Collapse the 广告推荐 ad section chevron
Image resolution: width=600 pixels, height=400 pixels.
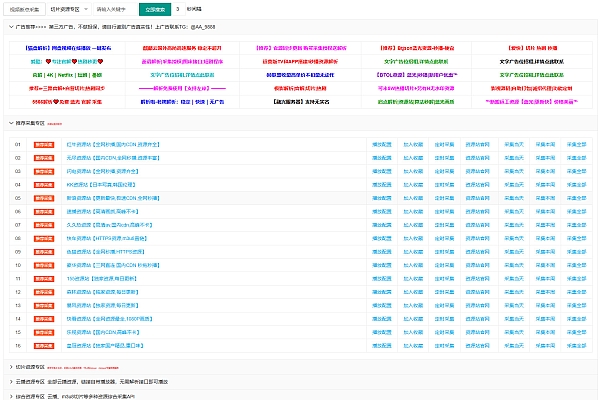tap(11, 27)
